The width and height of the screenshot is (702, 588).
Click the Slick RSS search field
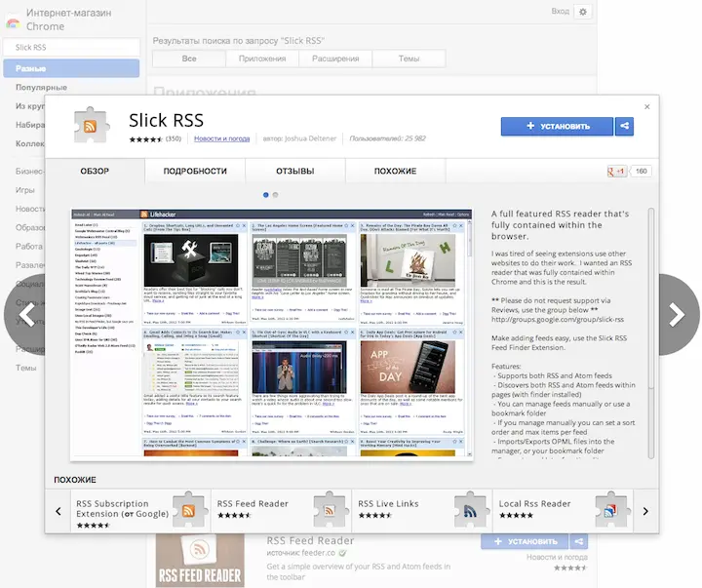[x=71, y=47]
